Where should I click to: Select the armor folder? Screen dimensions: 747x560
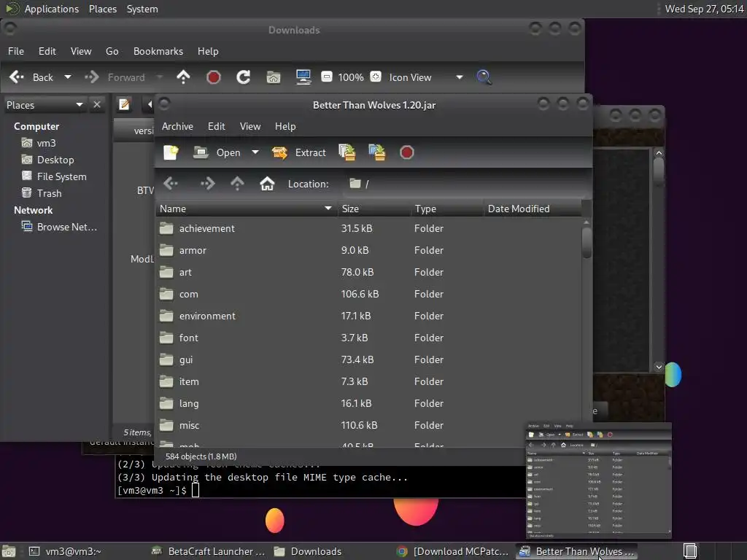[x=368, y=251]
